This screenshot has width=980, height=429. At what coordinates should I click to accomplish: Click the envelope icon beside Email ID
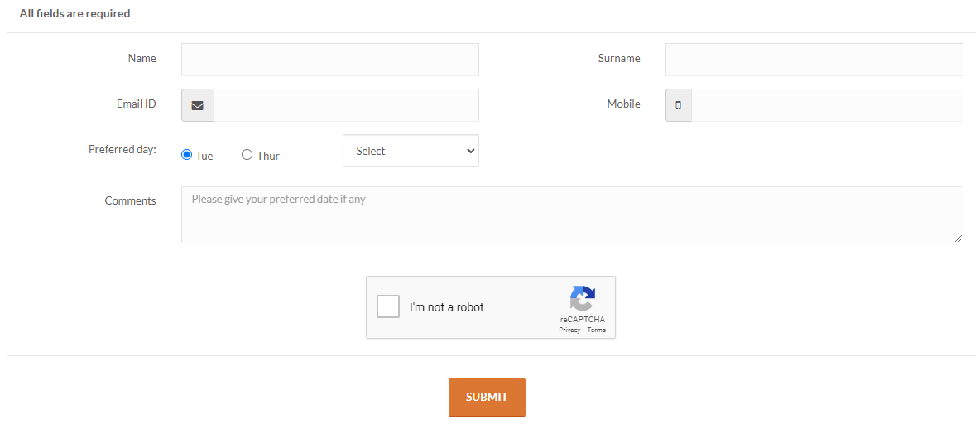pos(198,105)
